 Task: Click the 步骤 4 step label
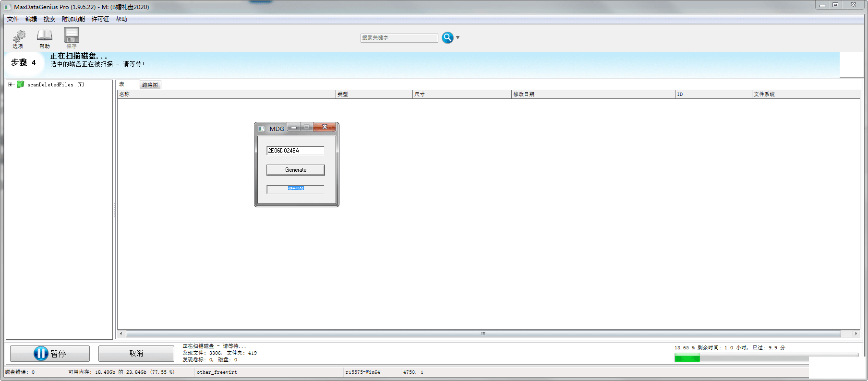24,63
